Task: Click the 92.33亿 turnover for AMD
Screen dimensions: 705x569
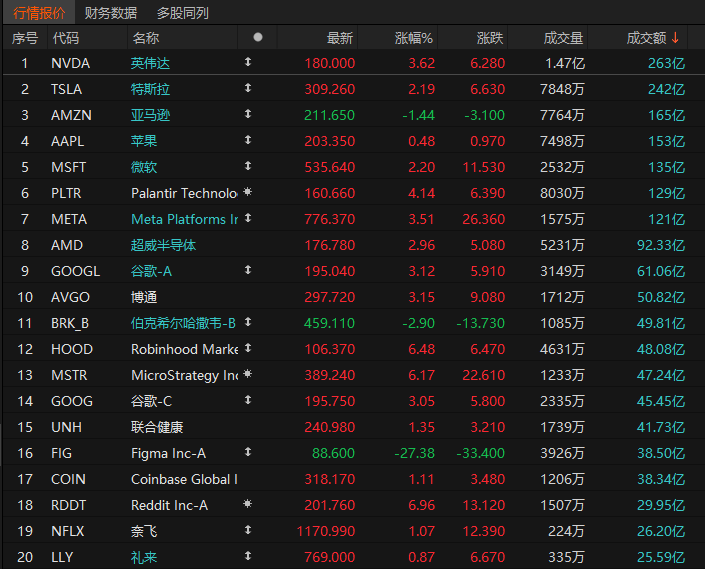Action: point(661,245)
